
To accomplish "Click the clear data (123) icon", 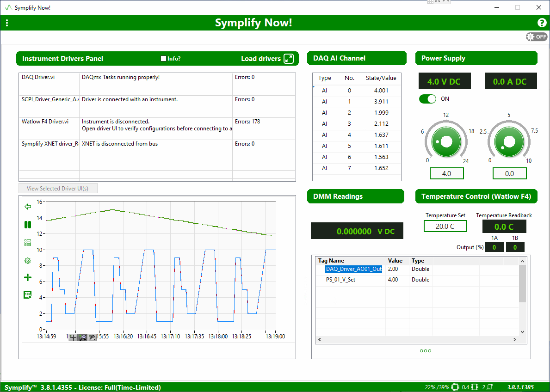I will click(27, 294).
